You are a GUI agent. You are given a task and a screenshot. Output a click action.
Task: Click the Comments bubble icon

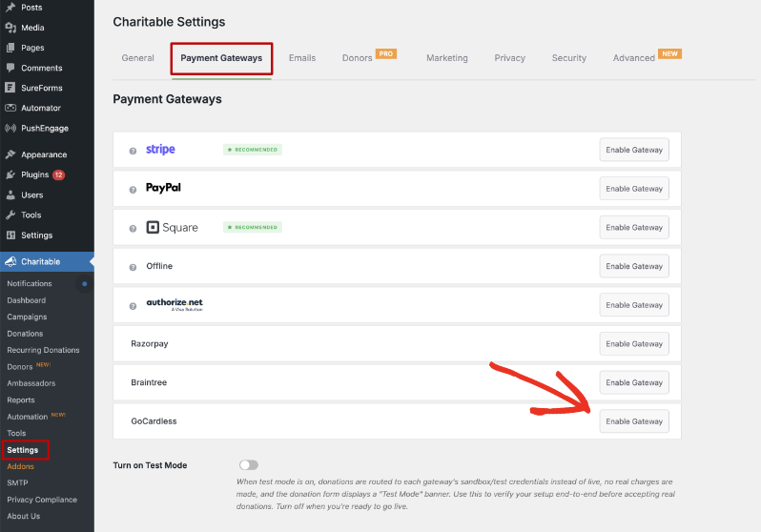[10, 68]
